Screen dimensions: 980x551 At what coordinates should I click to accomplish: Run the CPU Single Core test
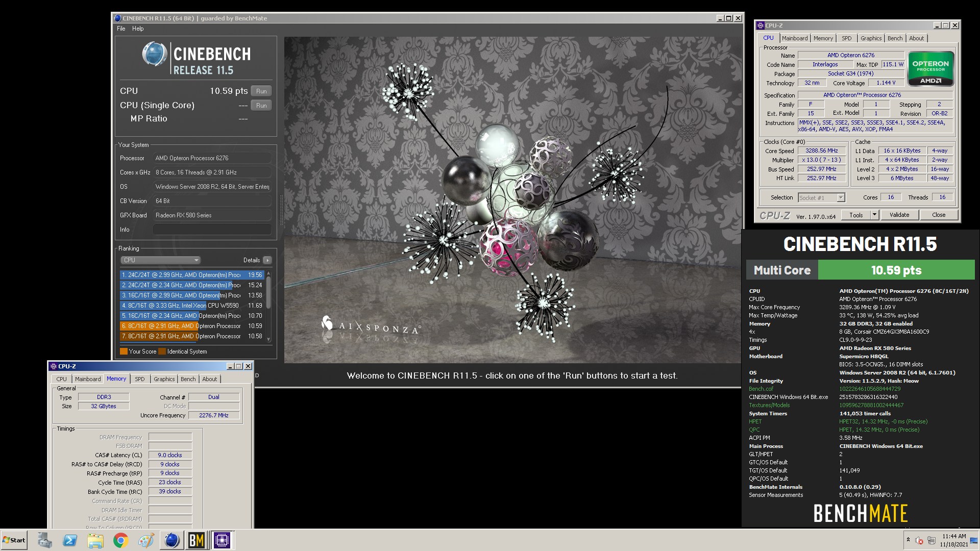[261, 105]
